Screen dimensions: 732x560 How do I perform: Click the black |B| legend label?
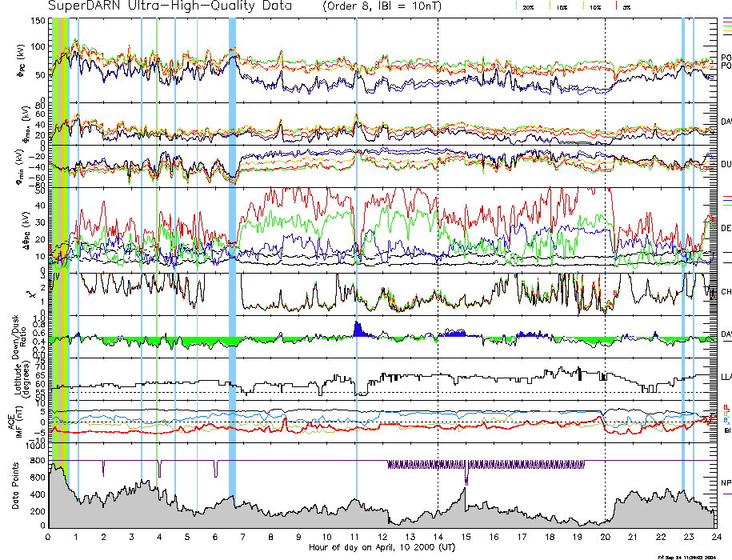[726, 430]
